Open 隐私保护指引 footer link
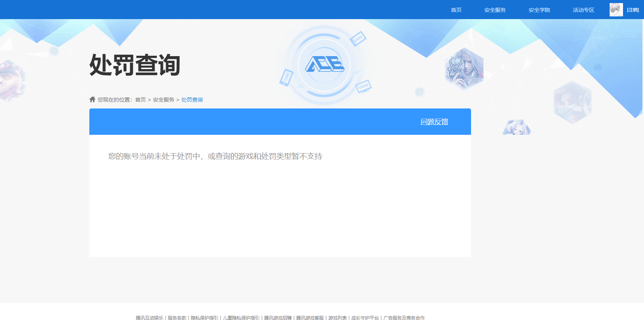Viewport: 644px width, 320px height. pyautogui.click(x=205, y=318)
